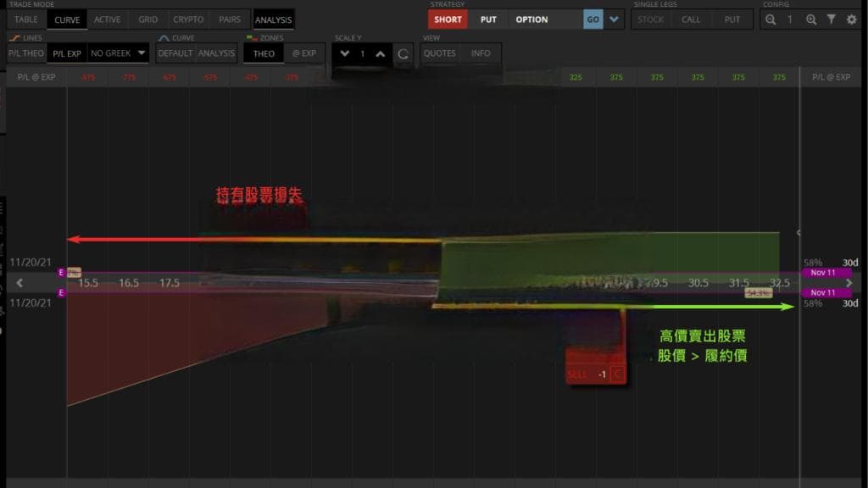The height and width of the screenshot is (488, 868).
Task: Switch to GRID trade mode
Action: click(147, 19)
